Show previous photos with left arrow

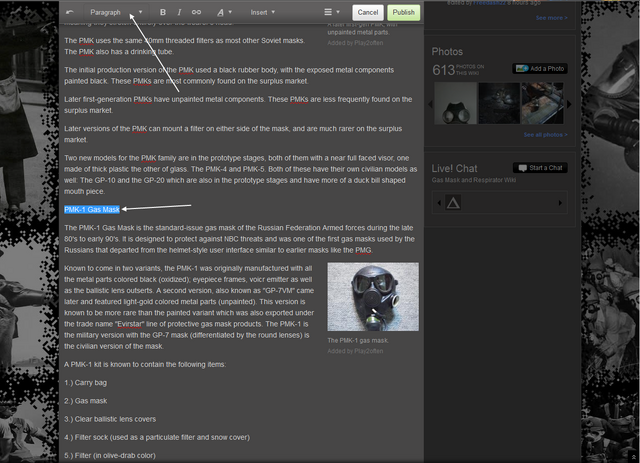430,105
